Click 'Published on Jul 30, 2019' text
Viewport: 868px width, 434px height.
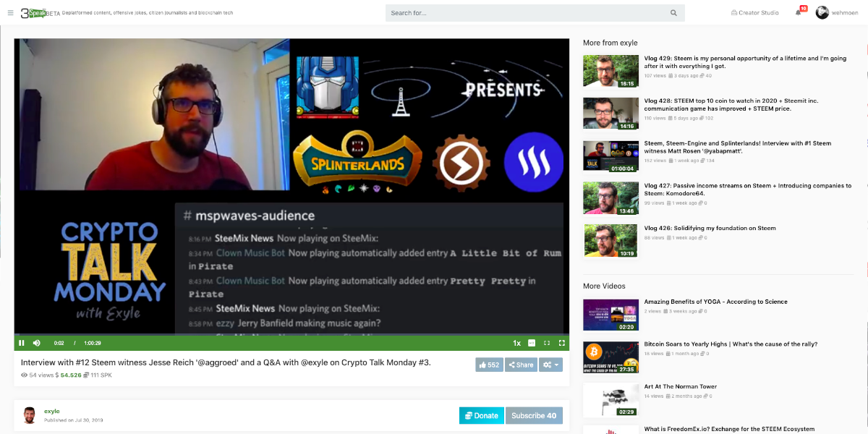pos(74,420)
